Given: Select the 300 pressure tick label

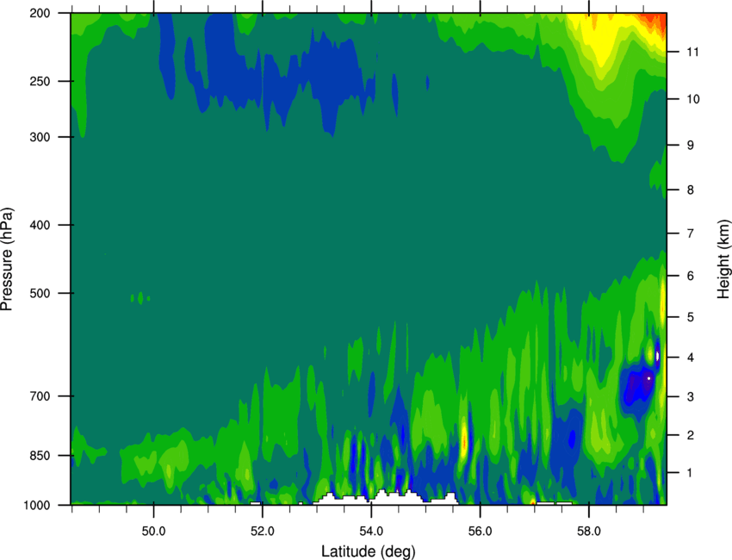Looking at the screenshot, I should coord(40,137).
